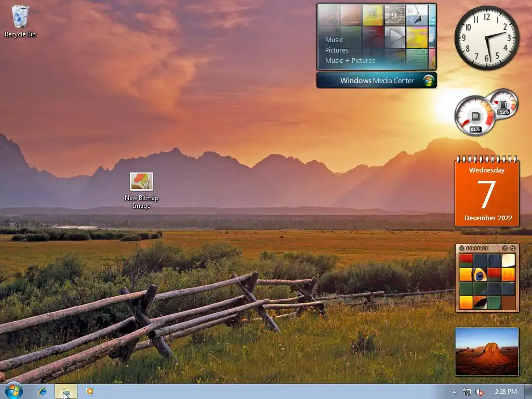This screenshot has height=399, width=532.
Task: Click Pictures in the Media Center gadget
Action: pyautogui.click(x=337, y=50)
